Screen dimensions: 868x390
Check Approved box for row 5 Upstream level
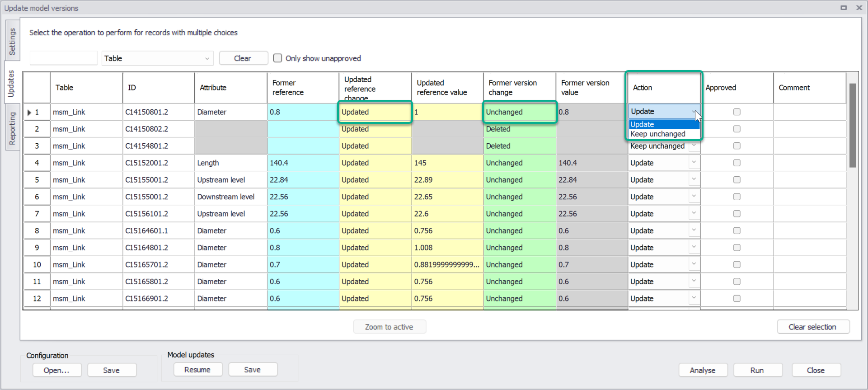click(x=737, y=180)
